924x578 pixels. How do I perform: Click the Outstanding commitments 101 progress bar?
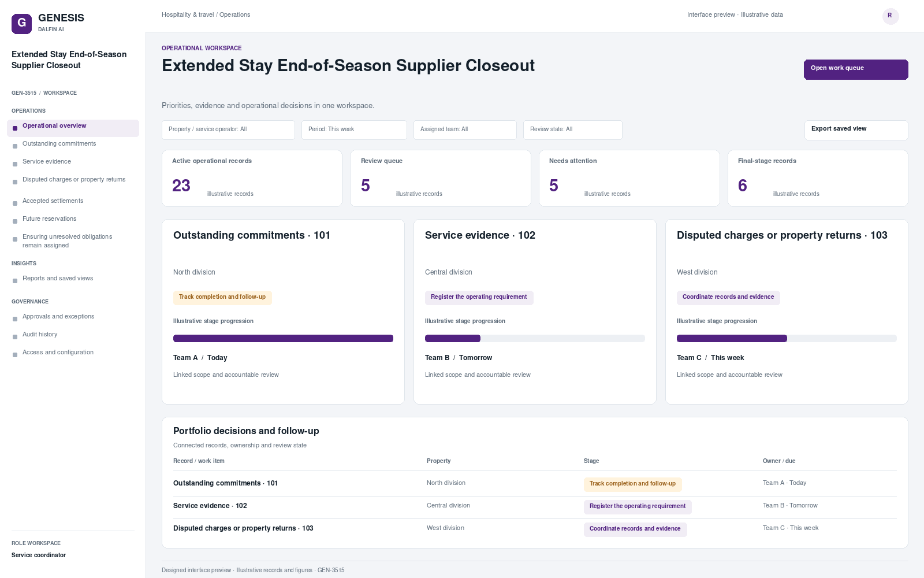point(283,339)
